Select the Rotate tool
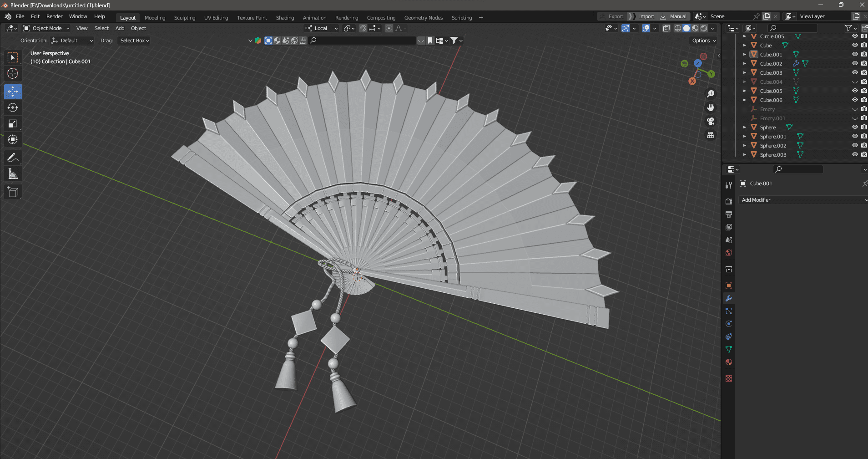 (x=13, y=107)
